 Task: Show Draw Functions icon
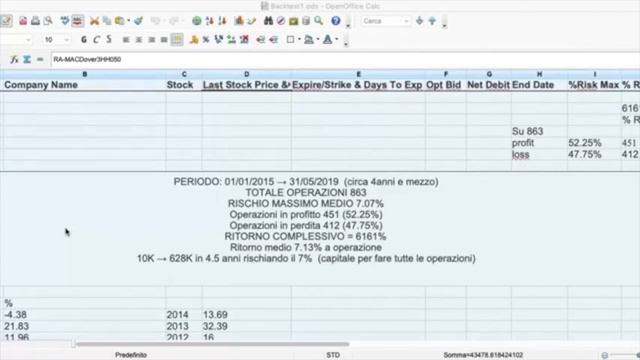coord(251,21)
